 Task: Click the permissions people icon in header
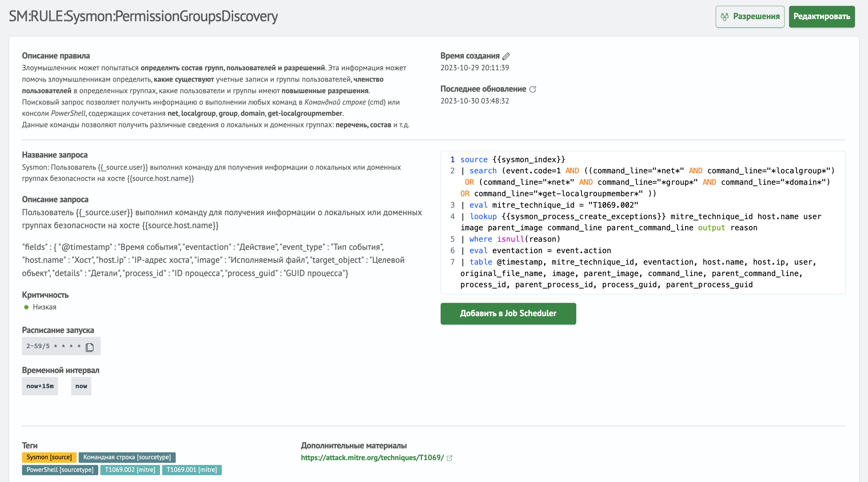pos(725,17)
